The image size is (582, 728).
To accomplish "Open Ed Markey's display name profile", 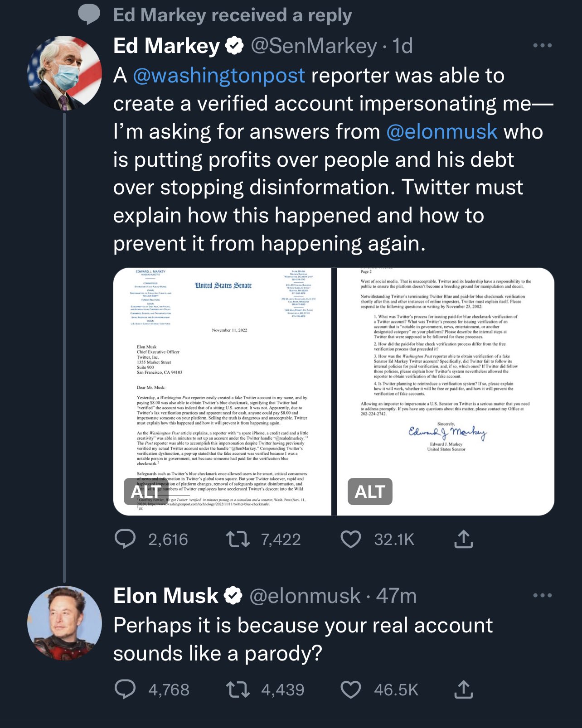I will pyautogui.click(x=166, y=46).
